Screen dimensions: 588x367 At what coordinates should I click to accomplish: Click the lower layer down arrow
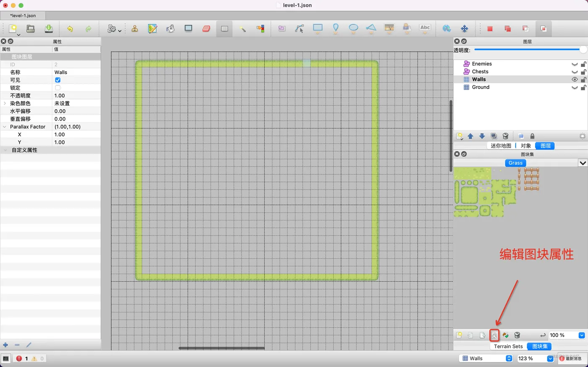pyautogui.click(x=482, y=136)
